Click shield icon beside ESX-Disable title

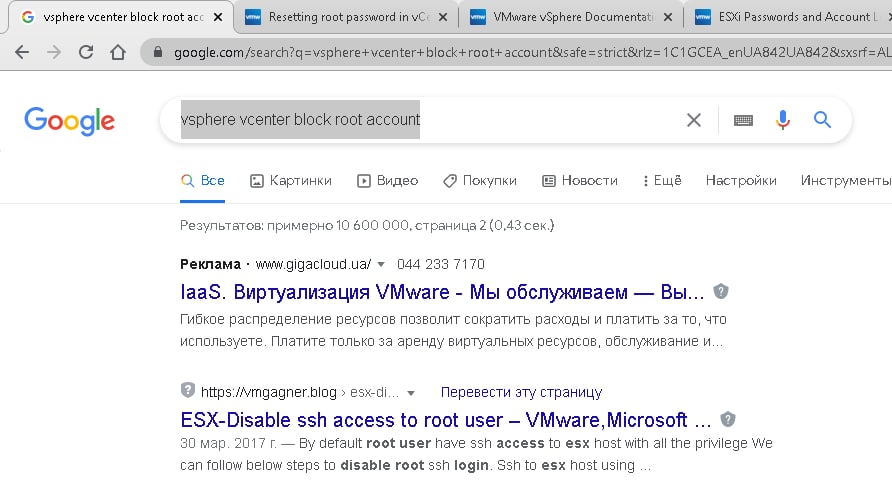click(728, 419)
